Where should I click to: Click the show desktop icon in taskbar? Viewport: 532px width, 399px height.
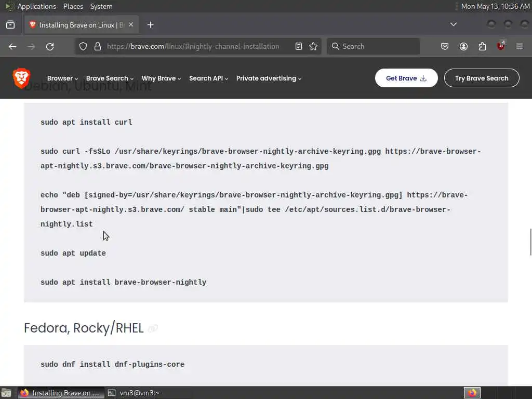[6, 393]
